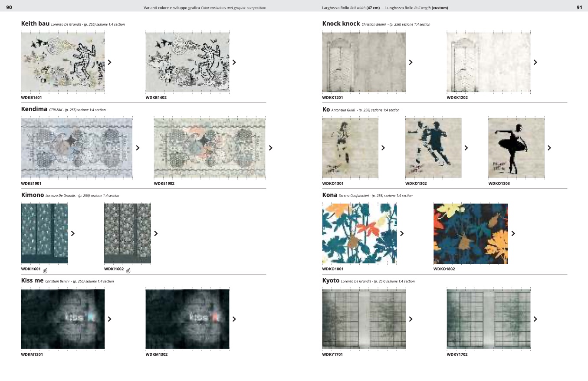This screenshot has height=381, width=588.
Task: Click the WDKY1702 product code label
Action: tap(457, 355)
